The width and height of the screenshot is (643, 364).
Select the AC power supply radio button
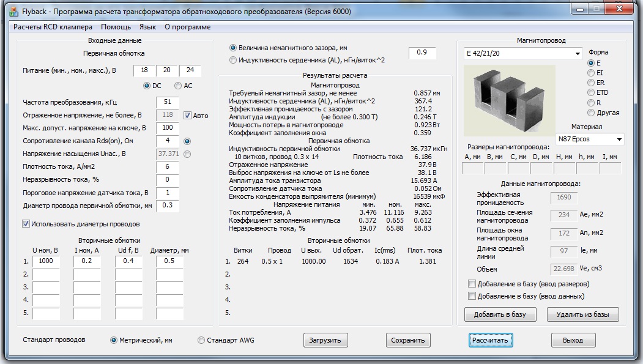coord(178,86)
